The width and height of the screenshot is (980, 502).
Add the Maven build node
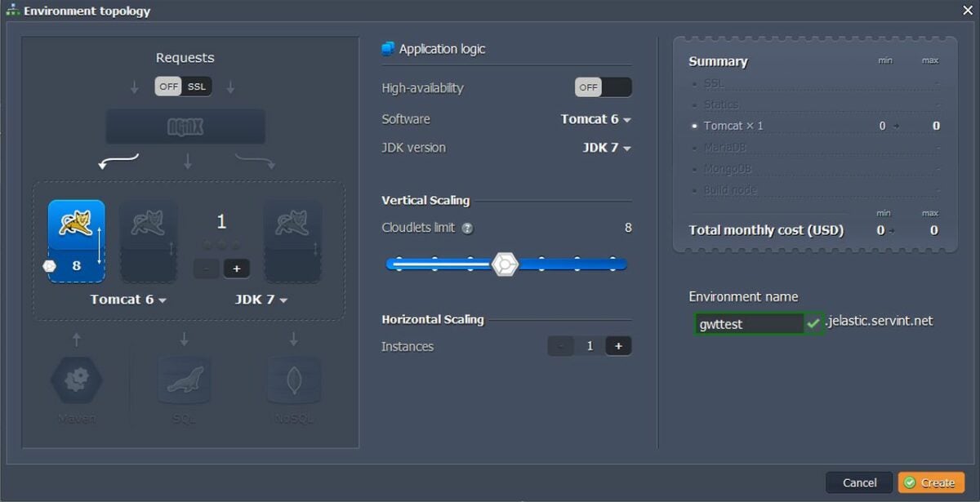pos(76,380)
